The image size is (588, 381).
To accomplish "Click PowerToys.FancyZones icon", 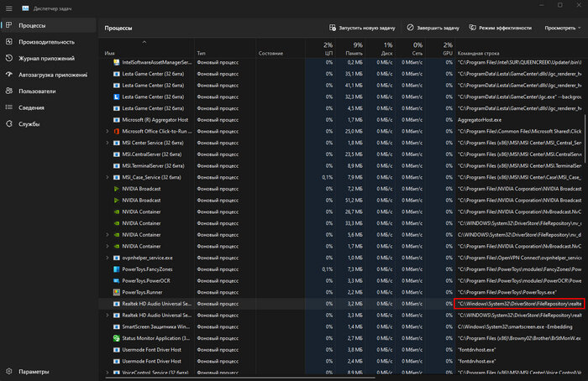I will pyautogui.click(x=117, y=269).
